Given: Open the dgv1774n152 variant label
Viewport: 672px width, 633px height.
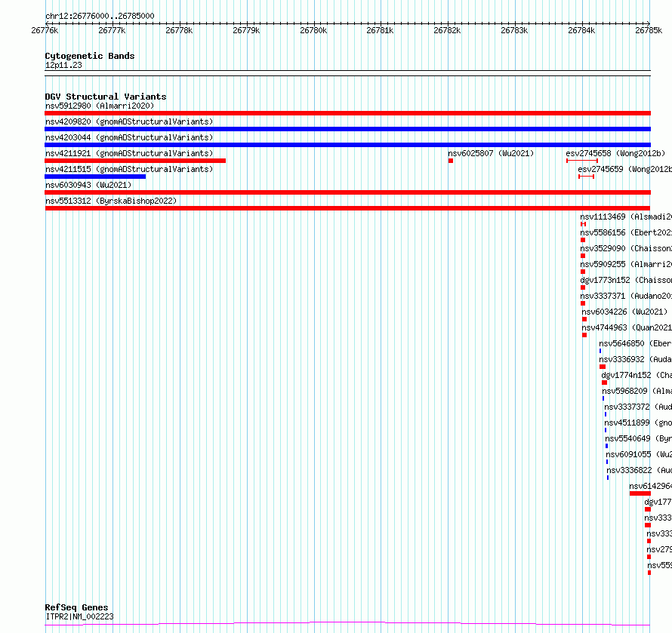Looking at the screenshot, I should (x=637, y=375).
